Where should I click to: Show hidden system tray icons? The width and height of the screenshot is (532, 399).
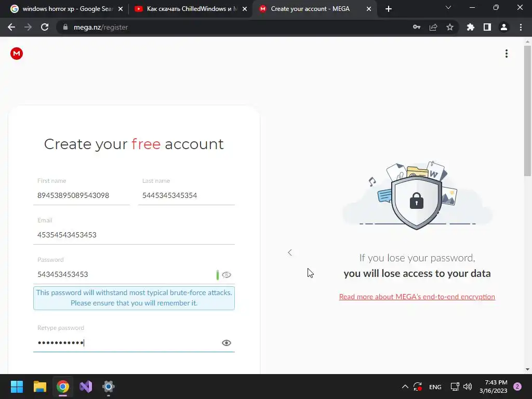(405, 387)
